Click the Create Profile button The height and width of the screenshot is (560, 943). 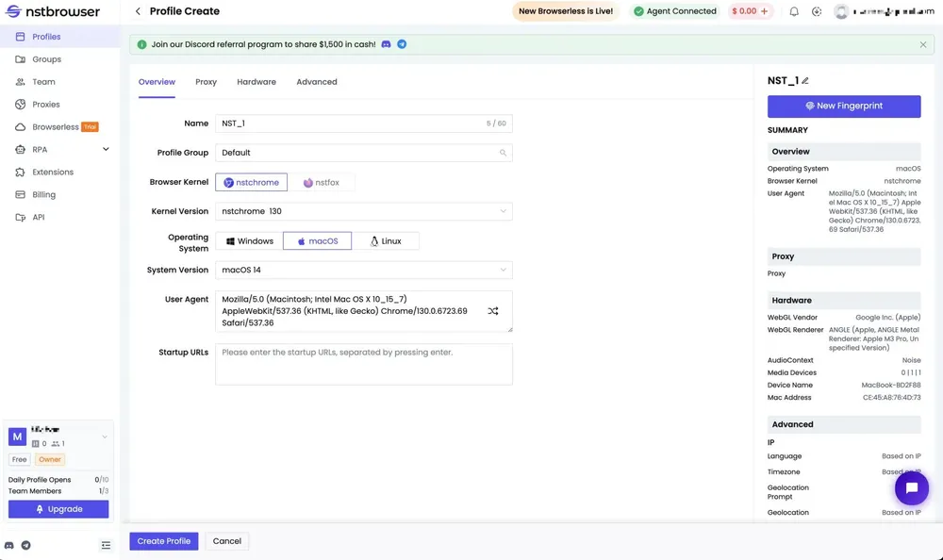tap(164, 541)
